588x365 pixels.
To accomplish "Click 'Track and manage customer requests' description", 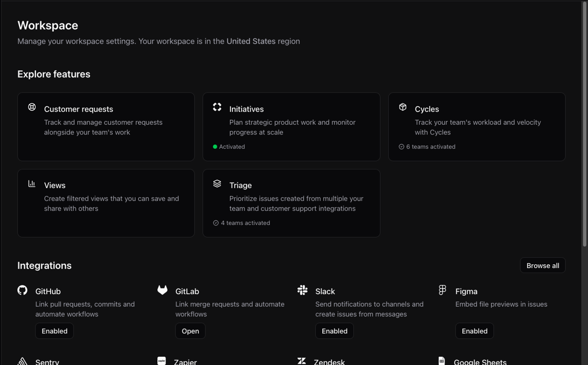I will 103,127.
